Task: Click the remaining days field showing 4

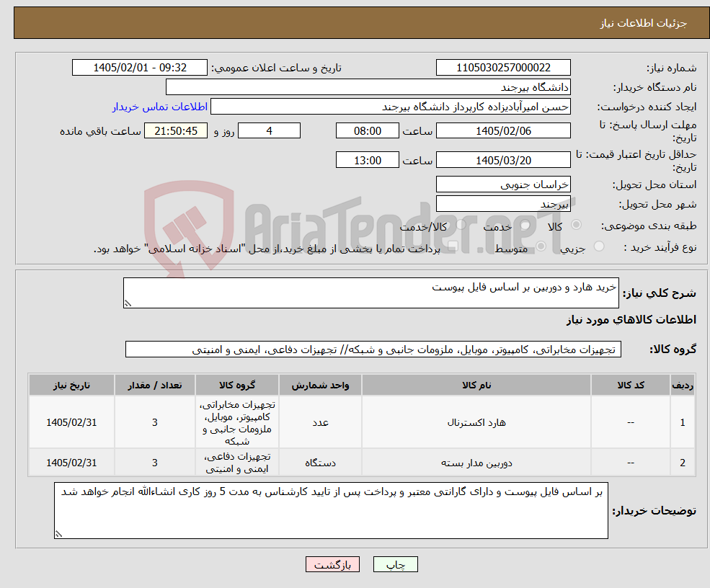Action: [269, 131]
